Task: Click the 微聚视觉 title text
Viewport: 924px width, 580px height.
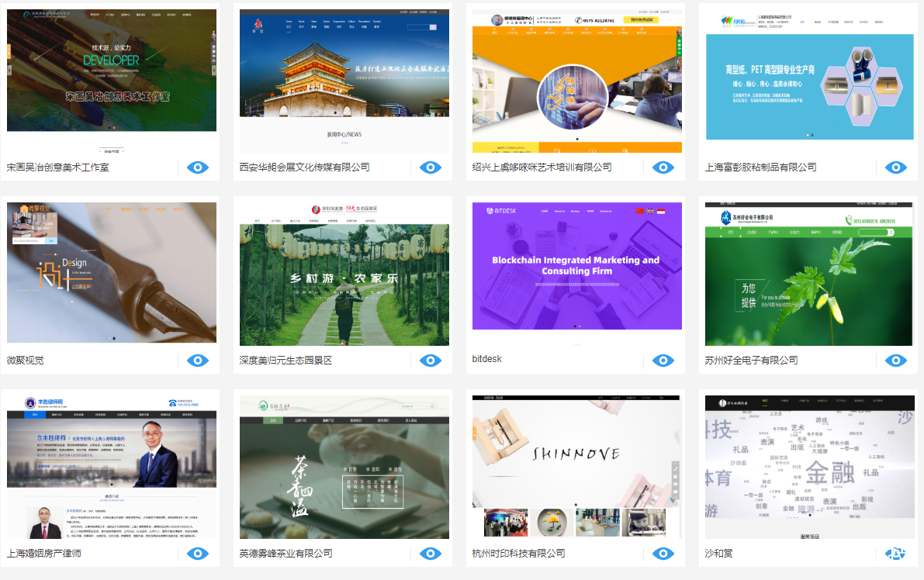Action: [x=26, y=361]
